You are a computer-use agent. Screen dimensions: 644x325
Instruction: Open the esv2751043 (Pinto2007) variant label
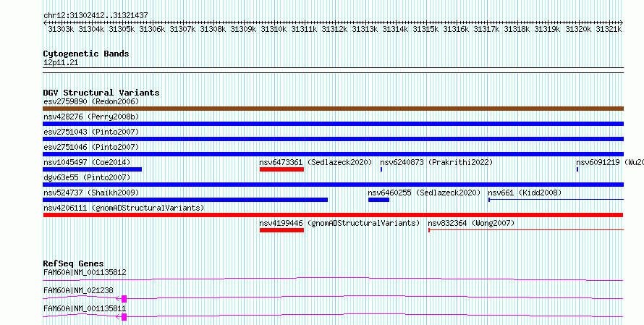91,132
